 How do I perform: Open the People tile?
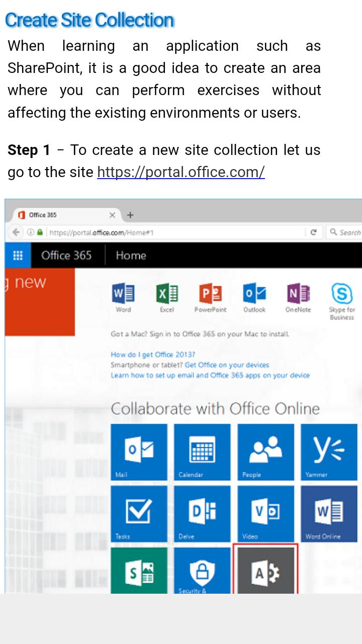coord(265,452)
